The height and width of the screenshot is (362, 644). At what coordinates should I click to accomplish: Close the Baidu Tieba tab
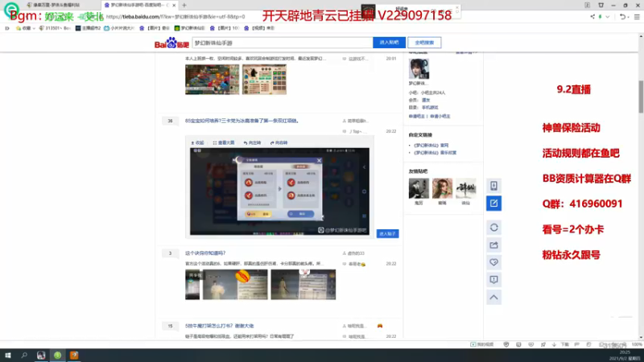[x=174, y=6]
